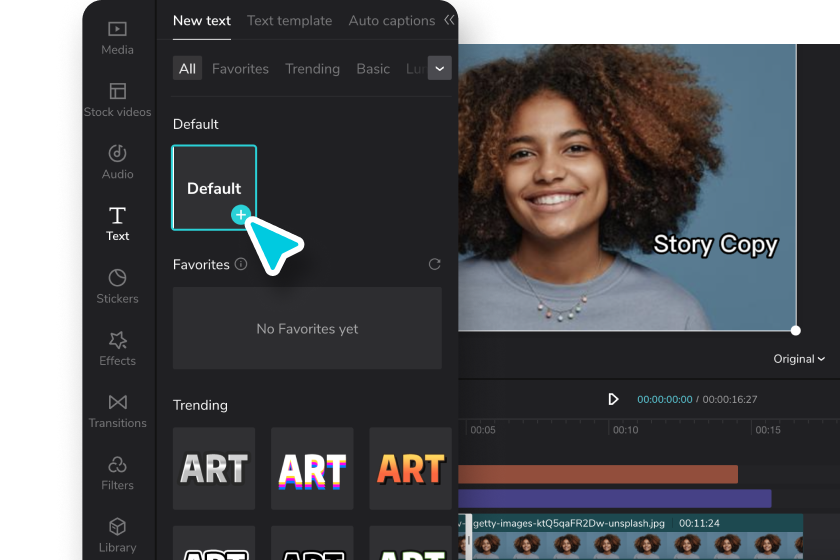Select the Trending category filter
The height and width of the screenshot is (560, 840).
312,69
